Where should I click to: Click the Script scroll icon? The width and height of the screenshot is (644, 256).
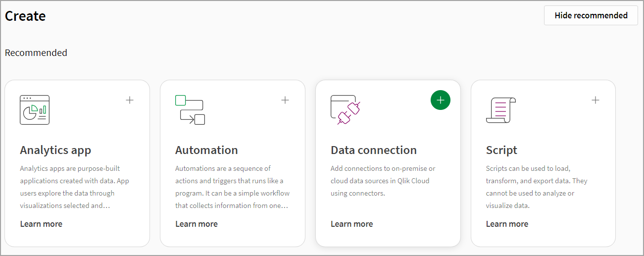501,109
